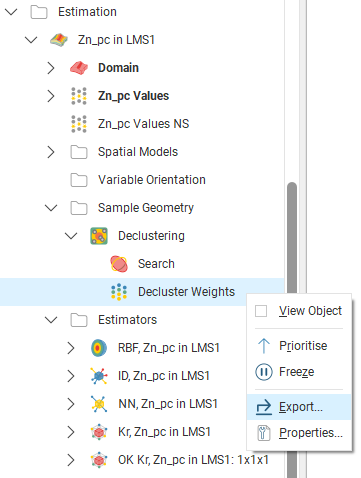Select the Variable Orientation folder
The height and width of the screenshot is (478, 361).
tap(152, 180)
